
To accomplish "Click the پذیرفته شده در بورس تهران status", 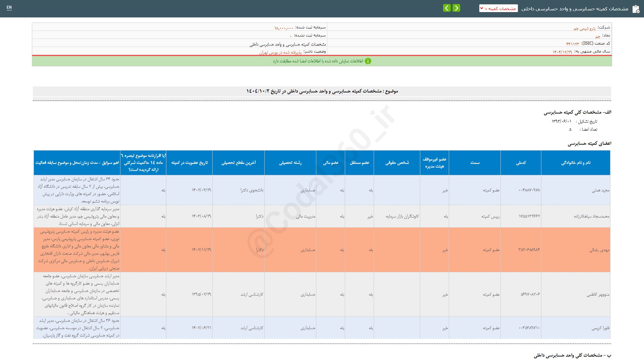I will click(x=280, y=53).
